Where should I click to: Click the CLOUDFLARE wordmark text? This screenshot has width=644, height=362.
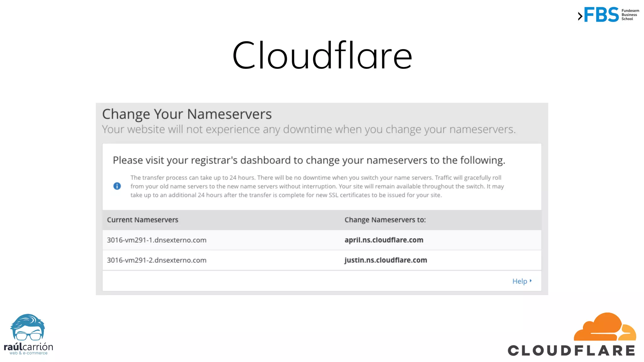(571, 350)
